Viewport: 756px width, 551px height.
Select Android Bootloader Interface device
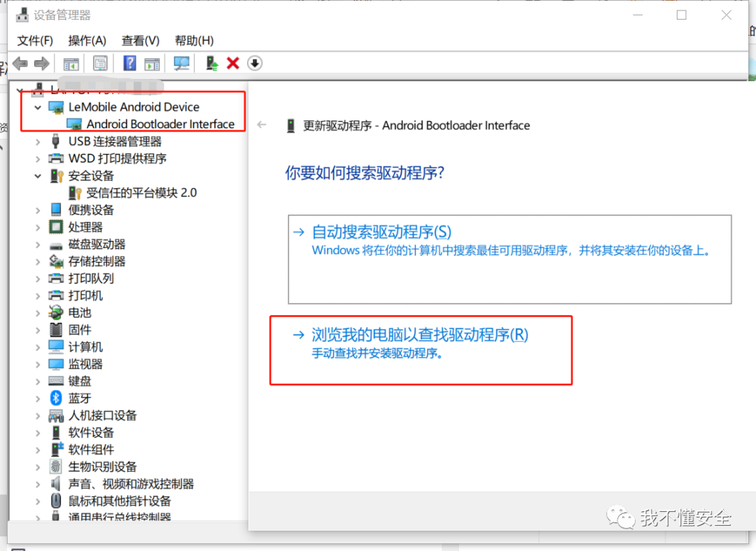(160, 124)
